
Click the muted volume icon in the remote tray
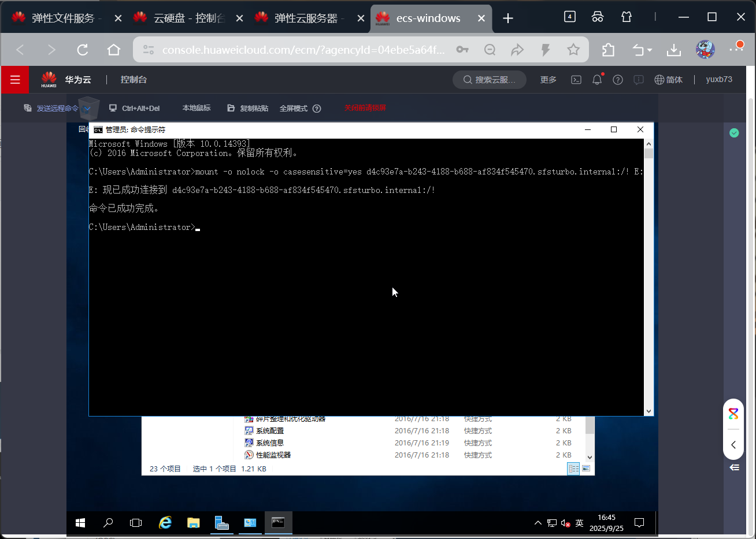(x=566, y=523)
